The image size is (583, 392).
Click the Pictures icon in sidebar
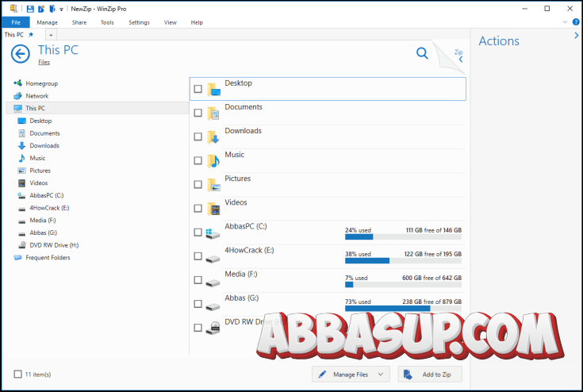point(22,171)
